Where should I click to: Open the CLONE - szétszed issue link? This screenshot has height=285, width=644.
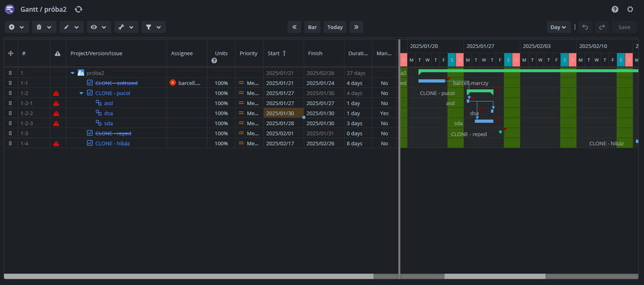(116, 83)
